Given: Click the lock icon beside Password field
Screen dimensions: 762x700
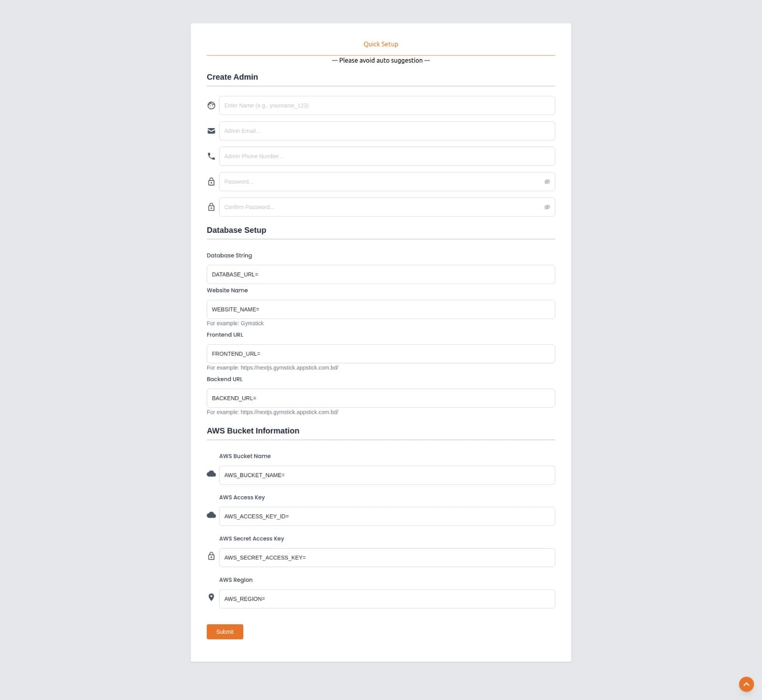Looking at the screenshot, I should tap(211, 182).
